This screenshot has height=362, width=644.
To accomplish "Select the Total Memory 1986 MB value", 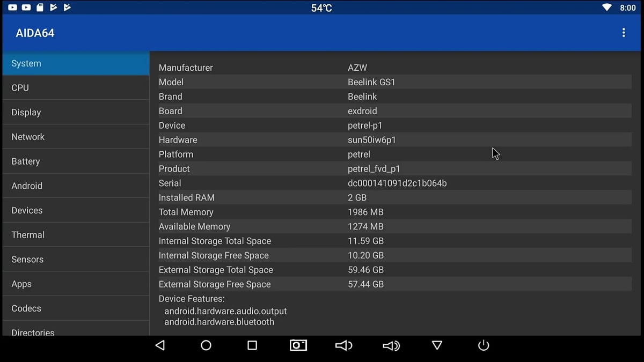I will (365, 212).
